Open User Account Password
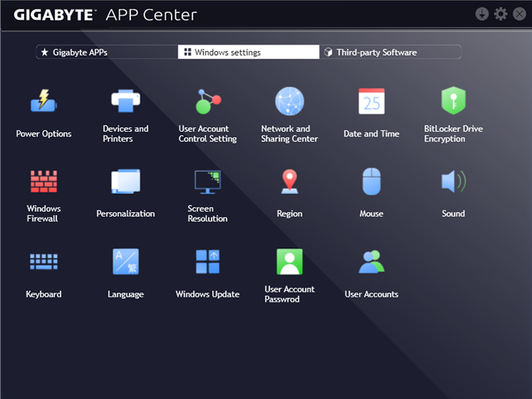Screen dimensions: 532x399 [289, 261]
